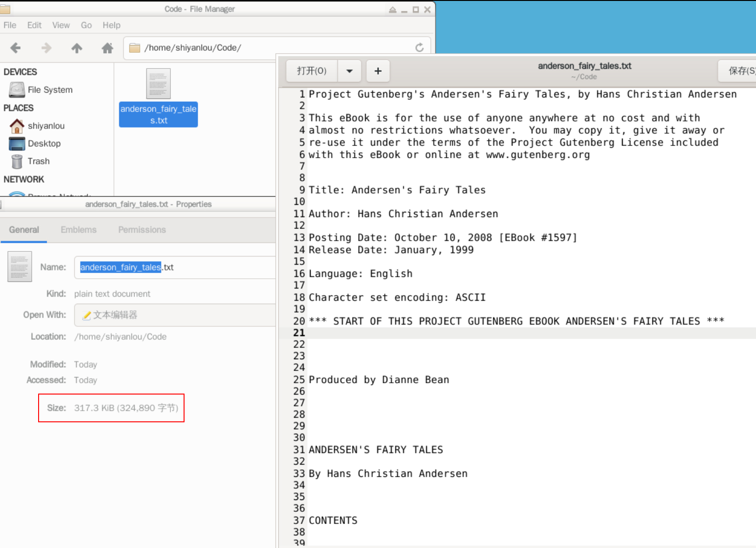Viewport: 756px width, 548px height.
Task: Open the Edit menu
Action: [34, 25]
